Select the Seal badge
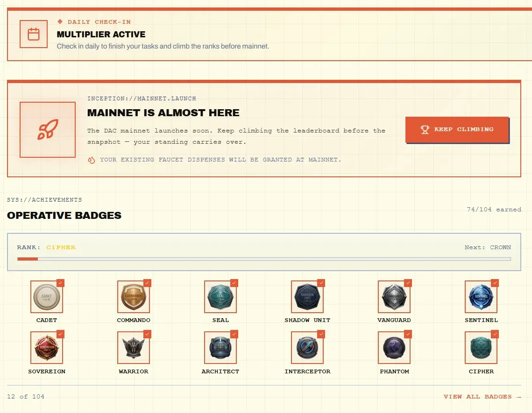Image resolution: width=532 pixels, height=413 pixels. tap(220, 297)
